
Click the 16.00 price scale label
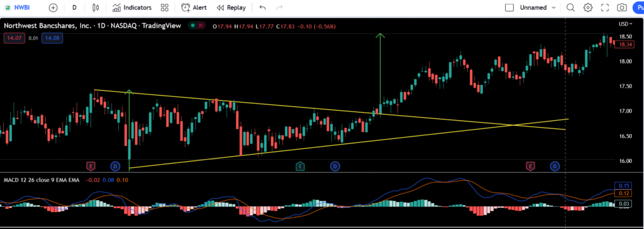(625, 160)
